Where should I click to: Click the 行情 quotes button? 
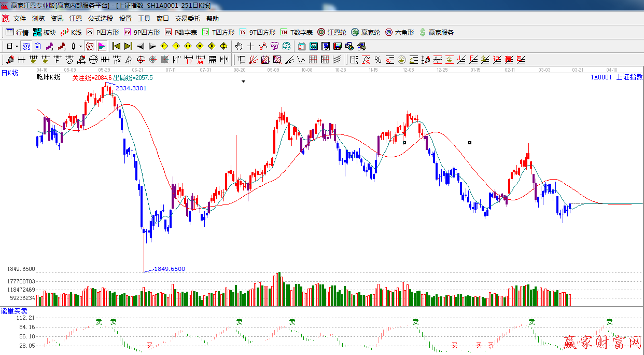(x=17, y=32)
